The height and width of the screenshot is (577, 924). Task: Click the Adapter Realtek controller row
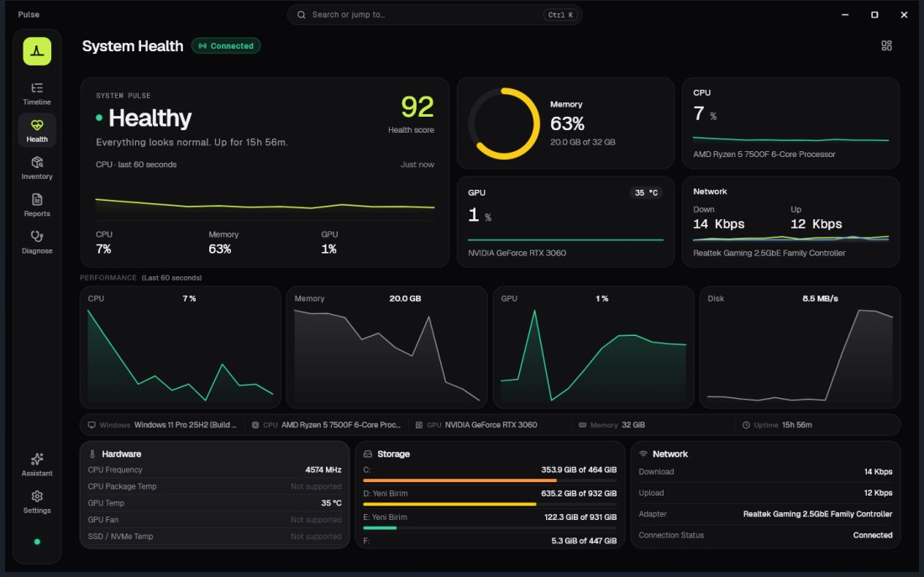pyautogui.click(x=765, y=514)
